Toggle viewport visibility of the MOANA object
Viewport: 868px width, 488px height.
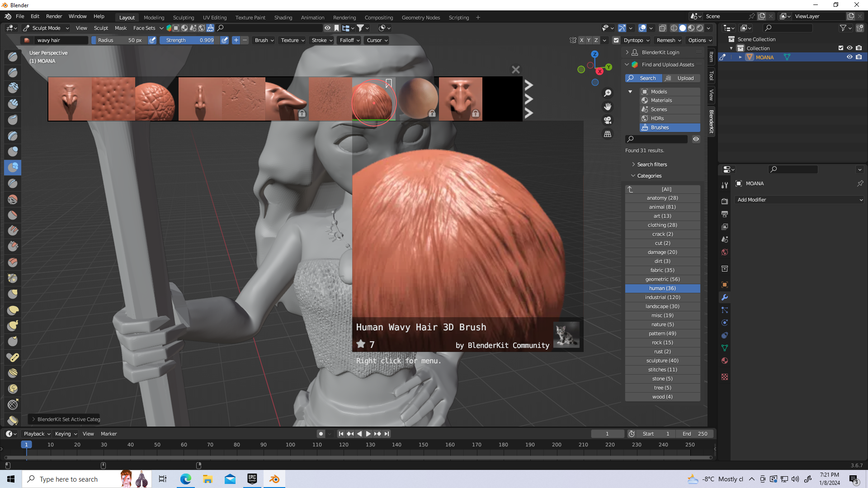849,57
